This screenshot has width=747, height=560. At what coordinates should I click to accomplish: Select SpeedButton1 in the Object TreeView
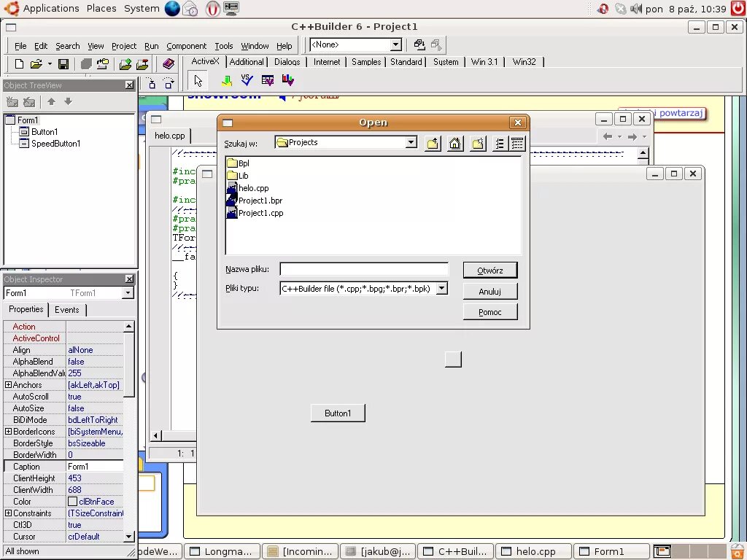[x=55, y=144]
